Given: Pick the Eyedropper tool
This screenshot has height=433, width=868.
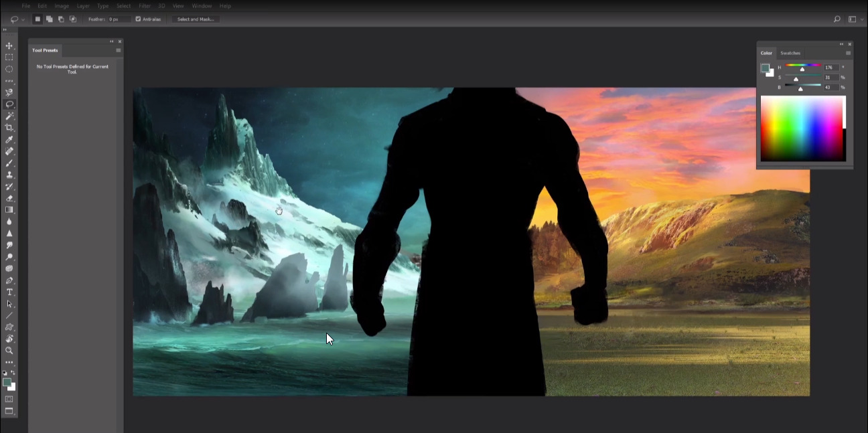Looking at the screenshot, I should click(9, 139).
